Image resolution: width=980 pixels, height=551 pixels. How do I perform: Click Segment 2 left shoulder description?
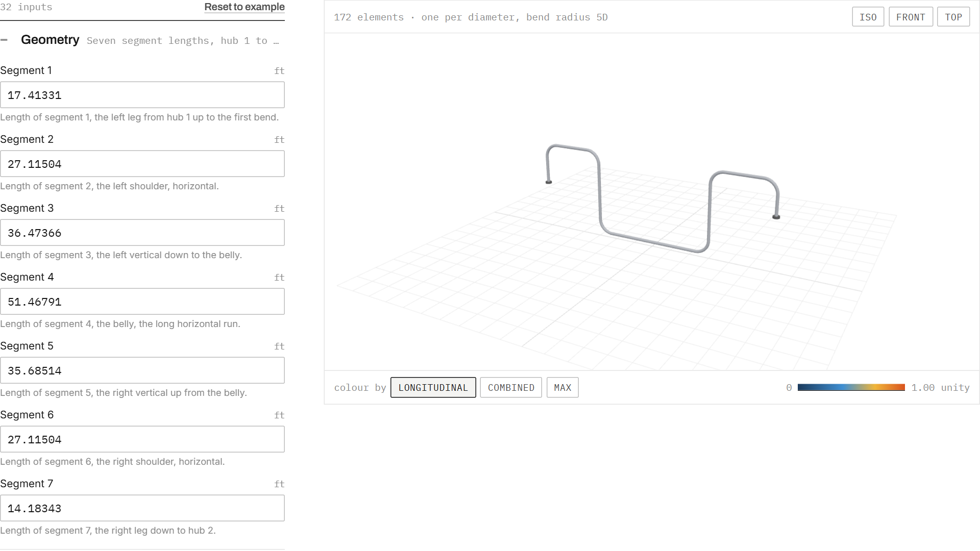click(x=109, y=186)
